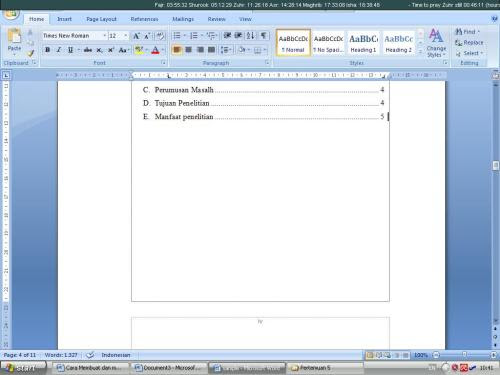
Task: Open the font size 12 dropdown
Action: click(126, 36)
